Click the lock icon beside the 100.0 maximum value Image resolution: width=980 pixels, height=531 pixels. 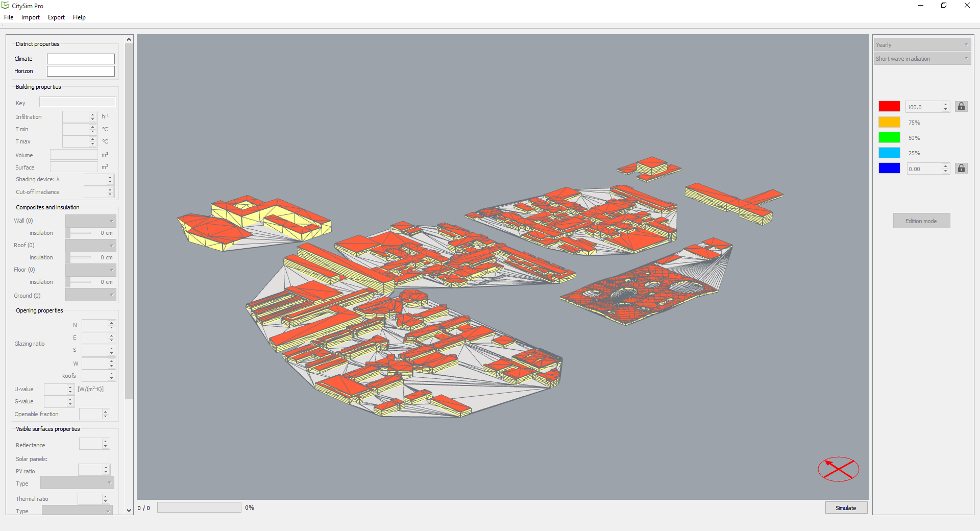point(961,107)
